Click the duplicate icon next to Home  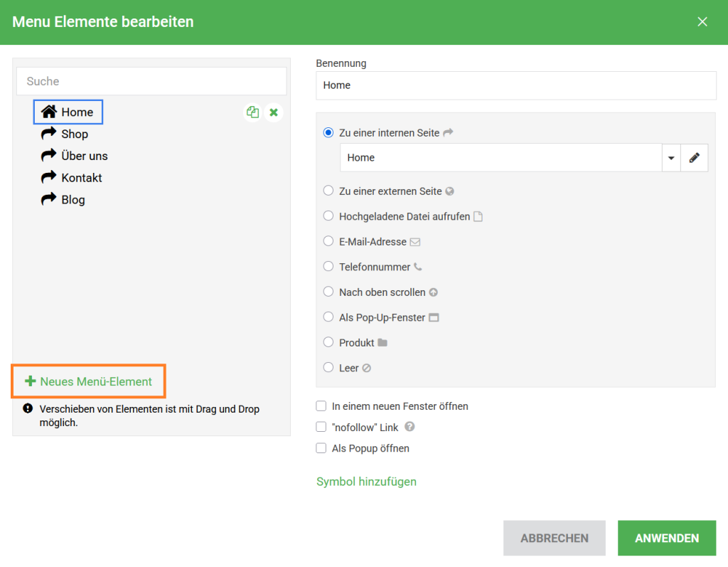pos(252,112)
